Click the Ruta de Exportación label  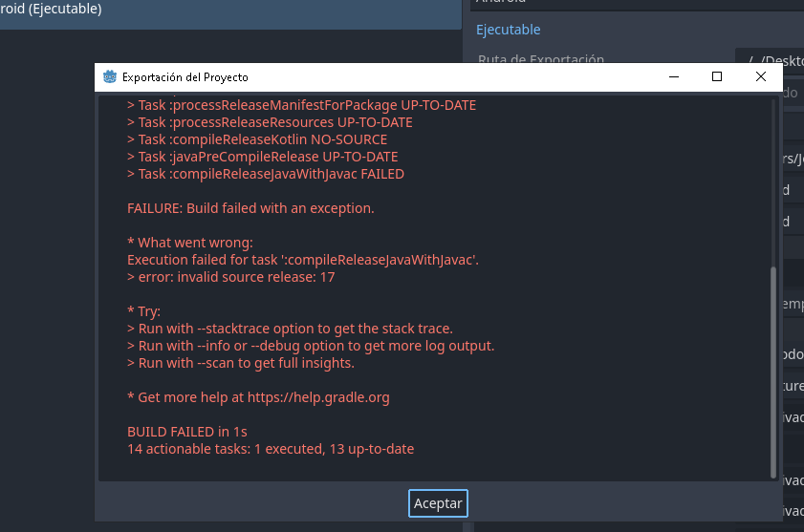541,60
